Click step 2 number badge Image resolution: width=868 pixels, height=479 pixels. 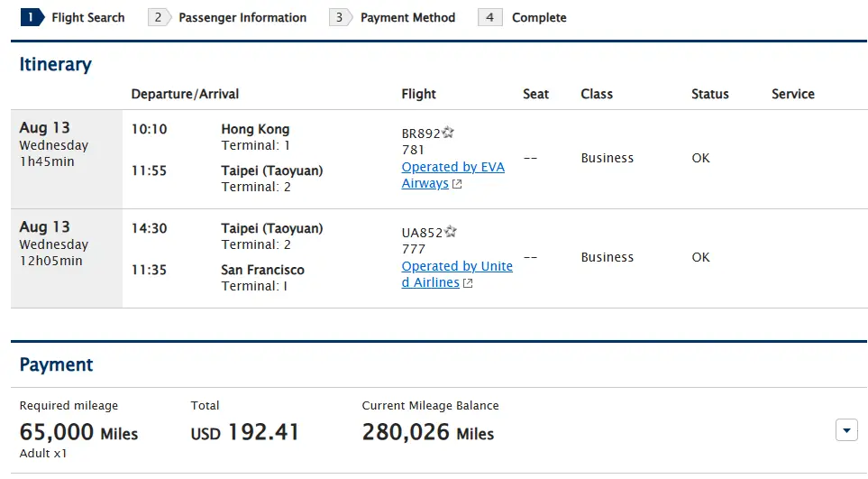(x=159, y=18)
